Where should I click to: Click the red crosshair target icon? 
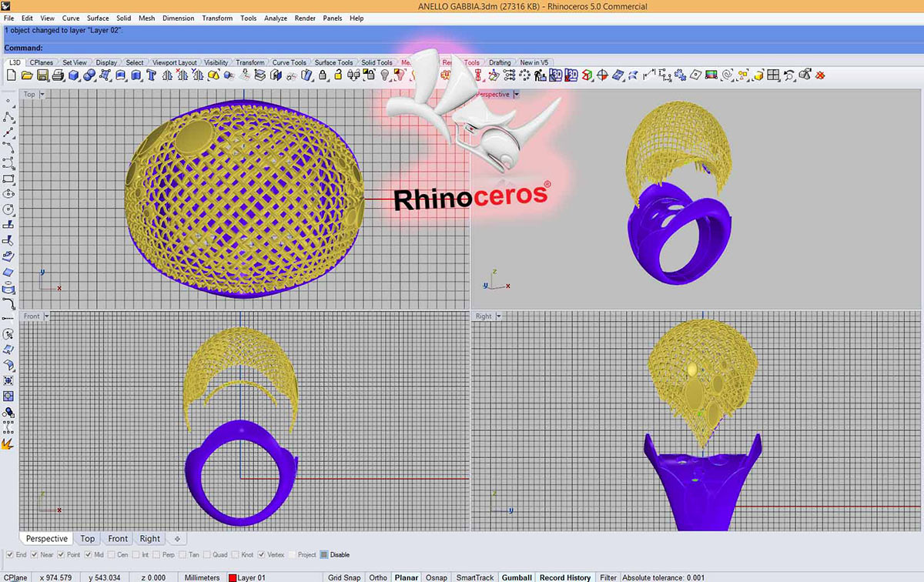click(603, 75)
